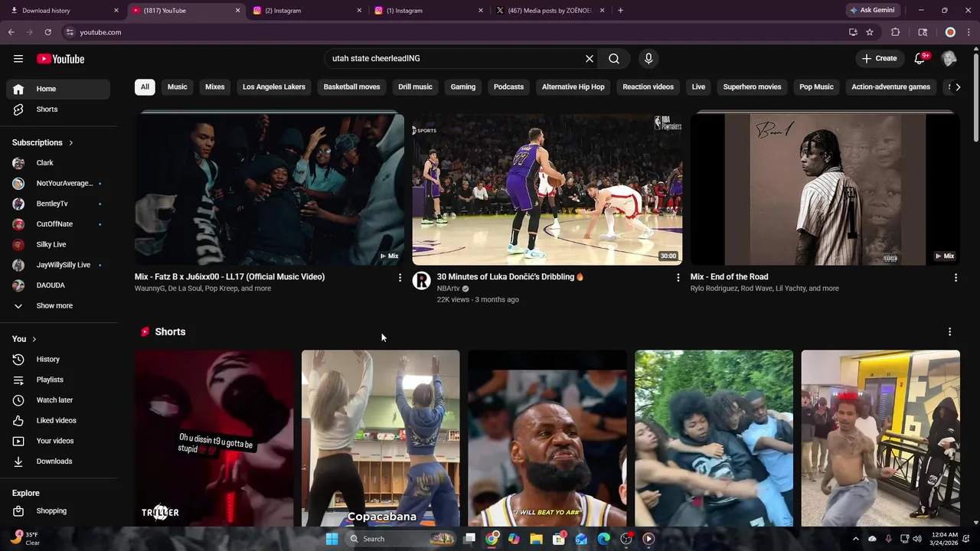This screenshot has width=980, height=551.
Task: Open more options for End of the Road mix
Action: [x=955, y=278]
